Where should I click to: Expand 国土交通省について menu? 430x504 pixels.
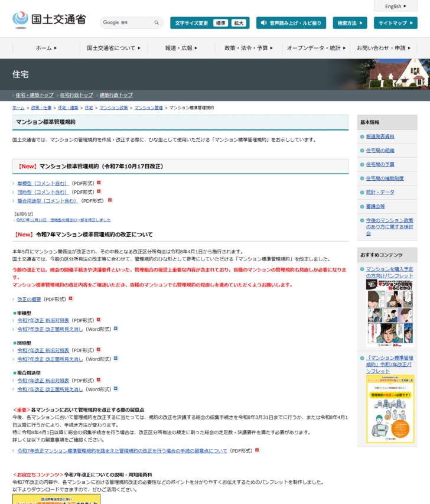(x=114, y=48)
